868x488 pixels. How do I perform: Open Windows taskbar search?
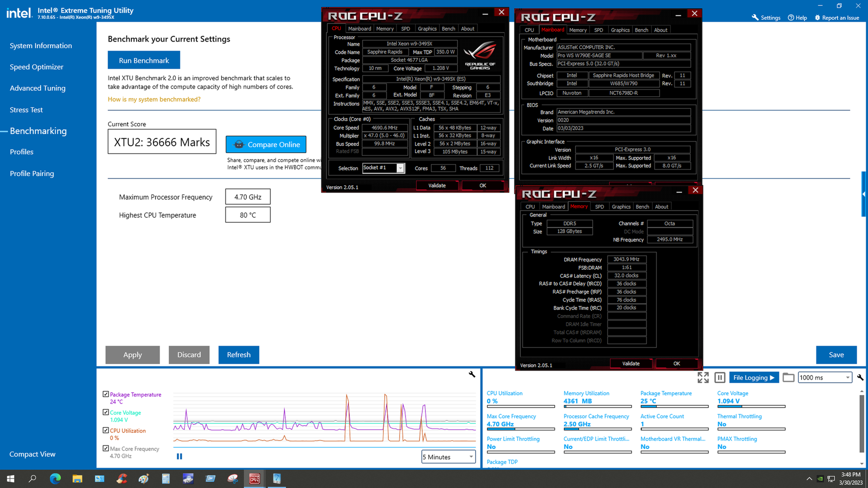coord(32,479)
